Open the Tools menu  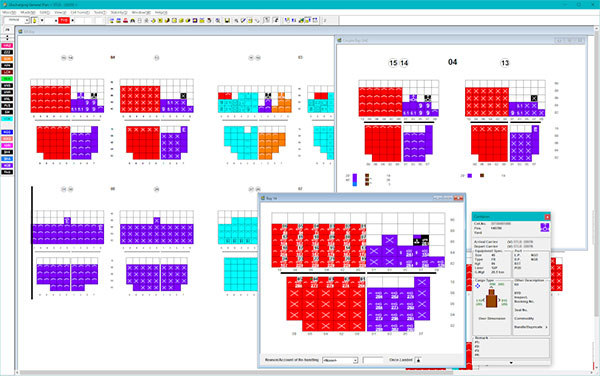point(99,12)
